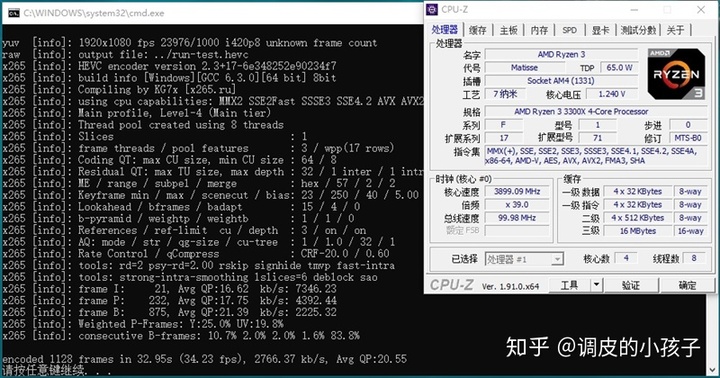This screenshot has width=720, height=378.
Task: Click the 16 MBytes L3 cache value
Action: pyautogui.click(x=637, y=231)
